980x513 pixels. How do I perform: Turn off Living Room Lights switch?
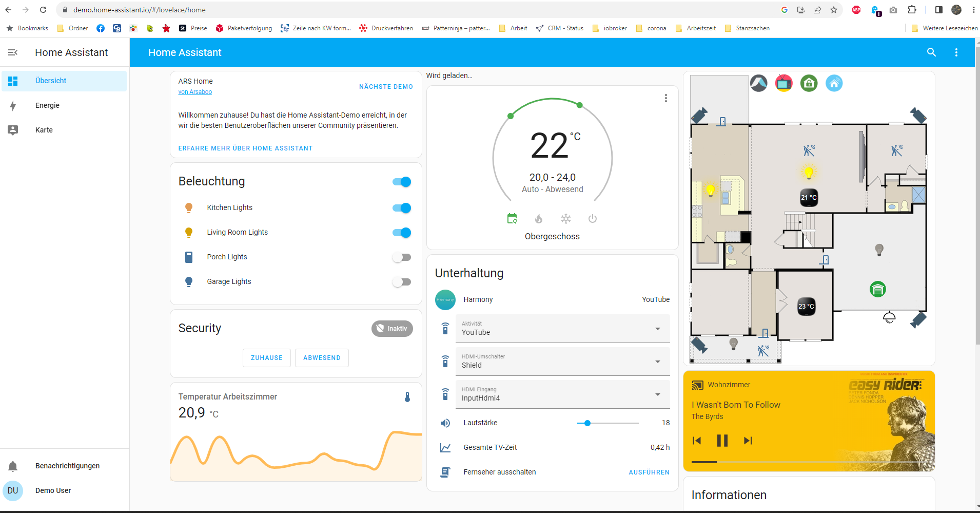[x=402, y=233]
